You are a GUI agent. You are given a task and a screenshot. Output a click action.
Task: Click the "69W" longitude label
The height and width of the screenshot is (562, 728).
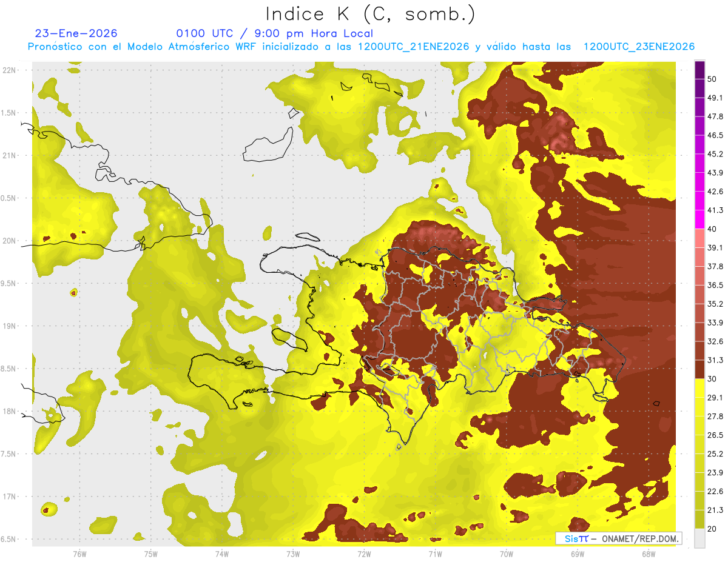[578, 554]
